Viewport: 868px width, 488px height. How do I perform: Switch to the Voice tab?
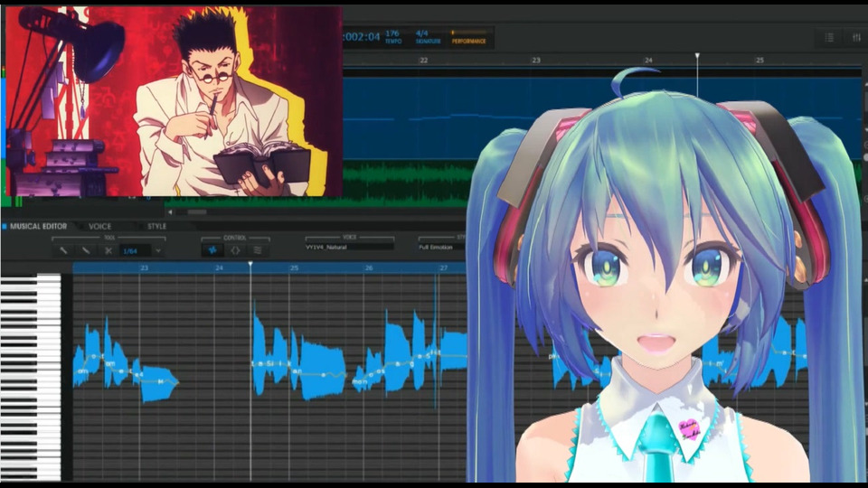[x=100, y=226]
